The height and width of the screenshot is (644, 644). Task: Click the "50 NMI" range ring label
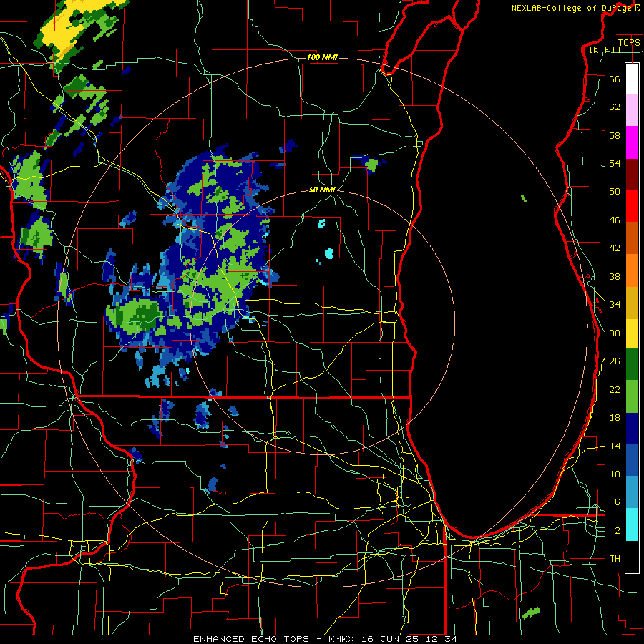[323, 190]
